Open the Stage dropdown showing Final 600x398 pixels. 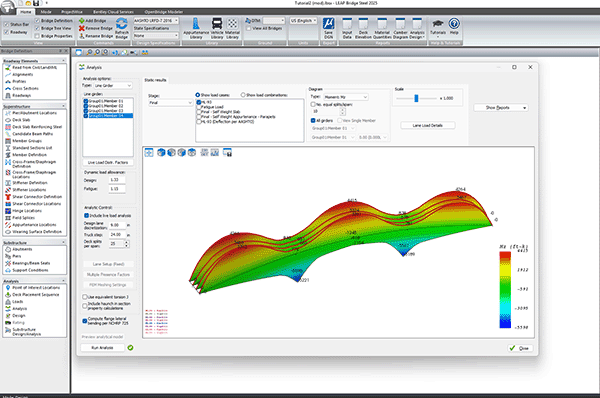click(x=171, y=103)
